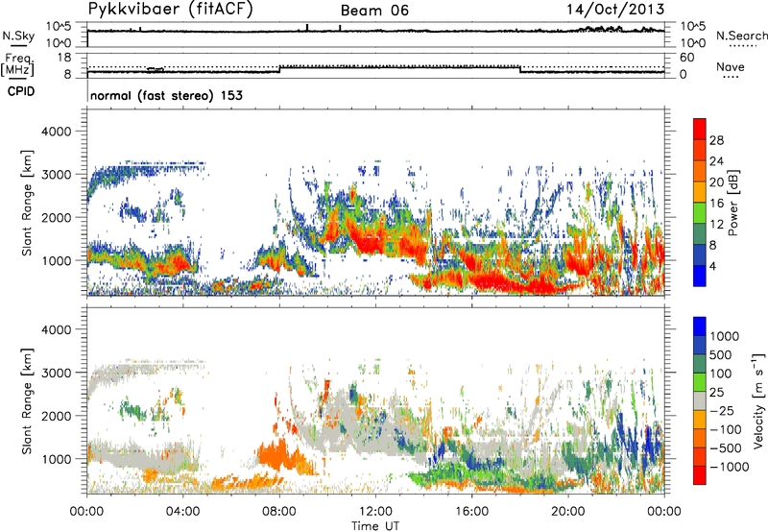Click the 4 tick on Power colorbar

712,266
